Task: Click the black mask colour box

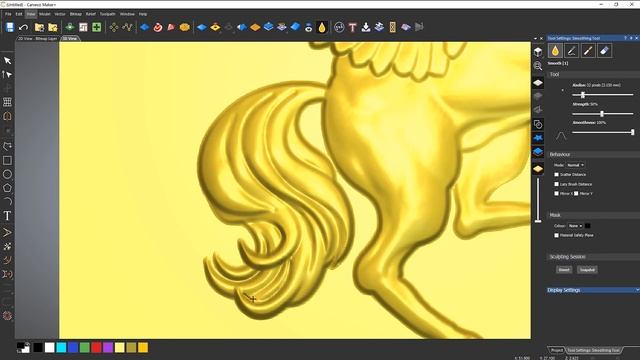Action: [588, 226]
